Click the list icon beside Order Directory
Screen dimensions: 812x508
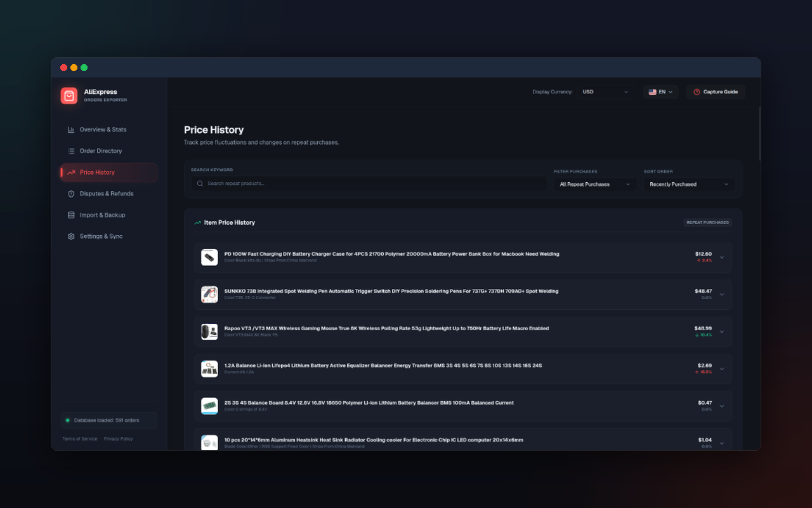tap(71, 151)
